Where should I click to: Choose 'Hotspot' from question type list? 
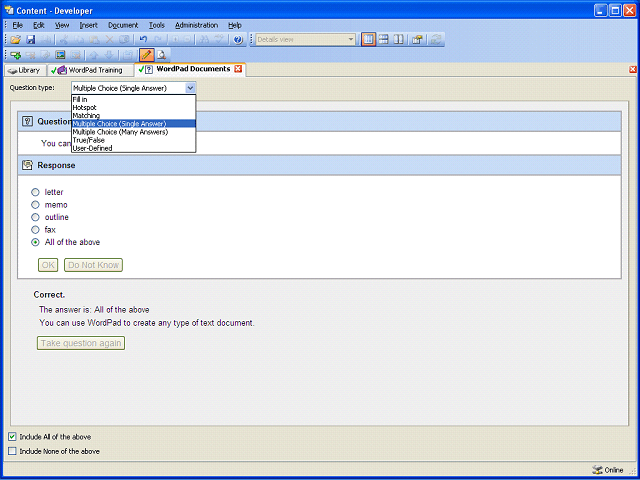tap(133, 107)
